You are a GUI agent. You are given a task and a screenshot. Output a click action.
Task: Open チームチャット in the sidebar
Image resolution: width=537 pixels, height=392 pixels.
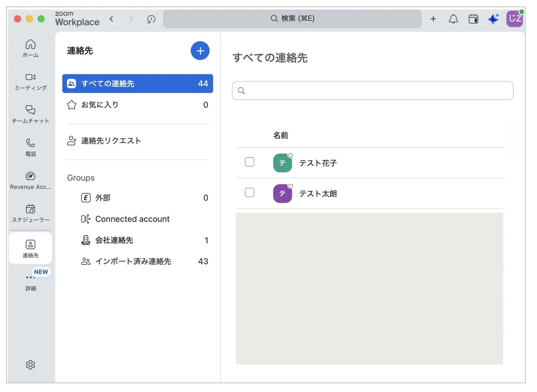(x=30, y=115)
